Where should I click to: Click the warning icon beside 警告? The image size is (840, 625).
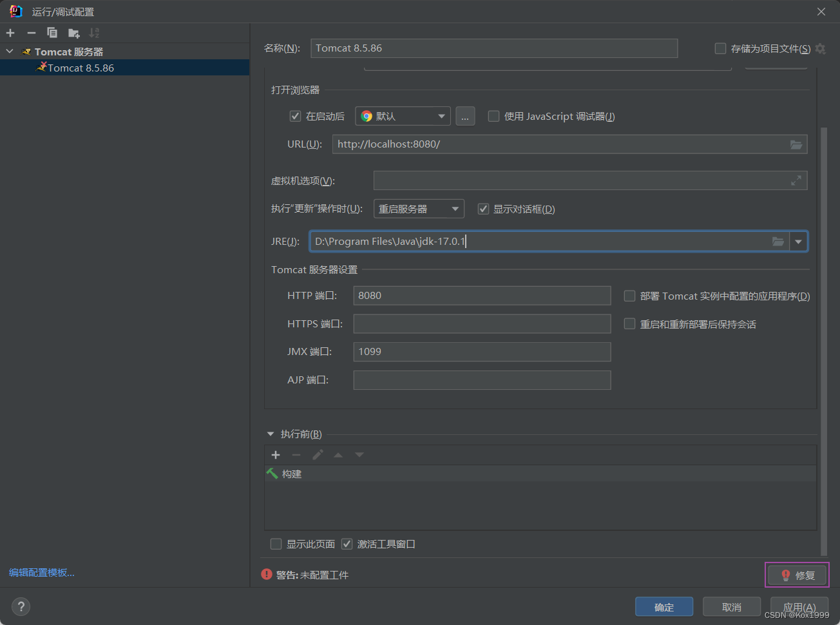click(x=267, y=574)
